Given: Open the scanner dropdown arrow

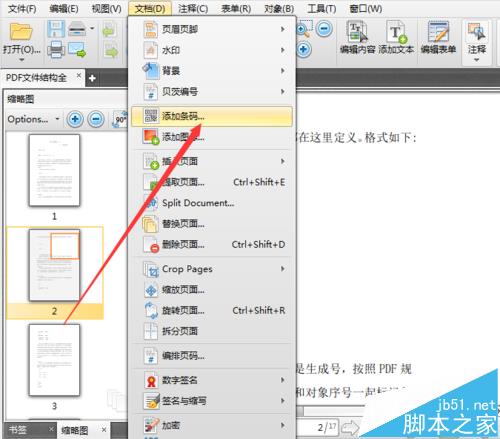Looking at the screenshot, I should (x=92, y=29).
